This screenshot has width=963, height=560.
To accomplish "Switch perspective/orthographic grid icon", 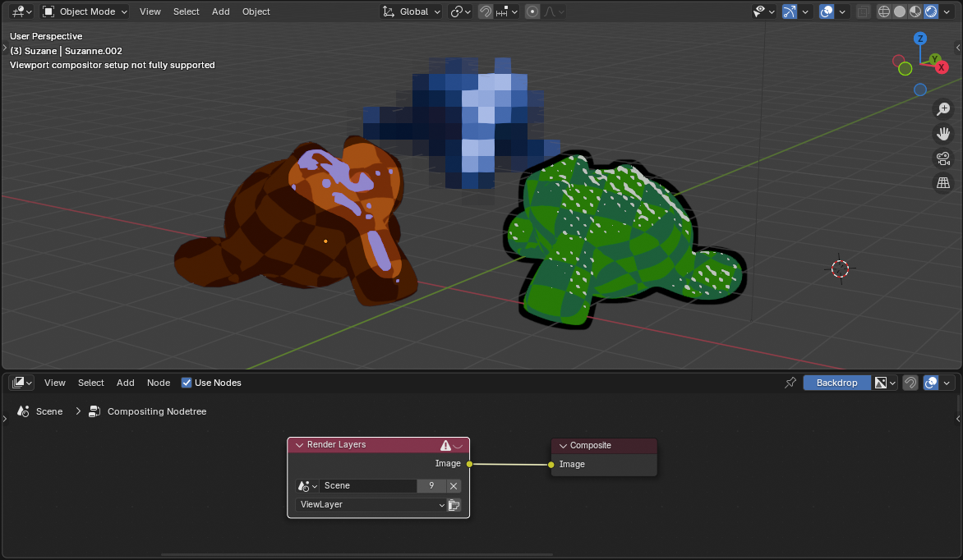I will (x=943, y=182).
